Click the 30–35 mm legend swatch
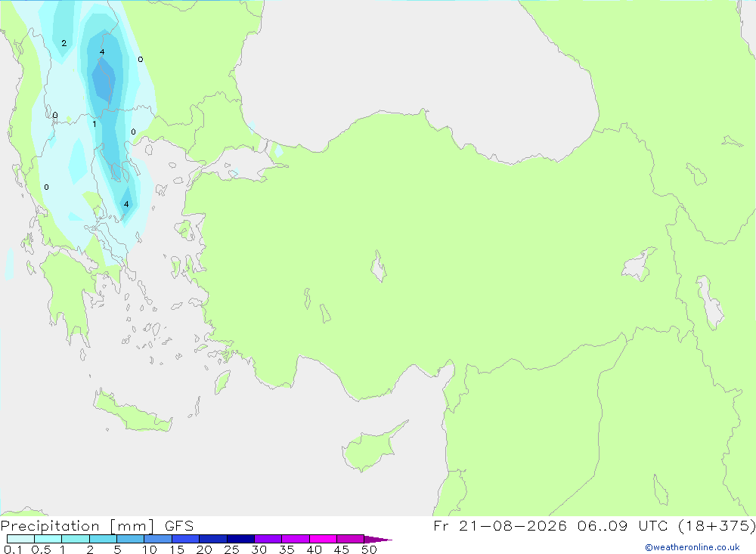 tap(268, 539)
